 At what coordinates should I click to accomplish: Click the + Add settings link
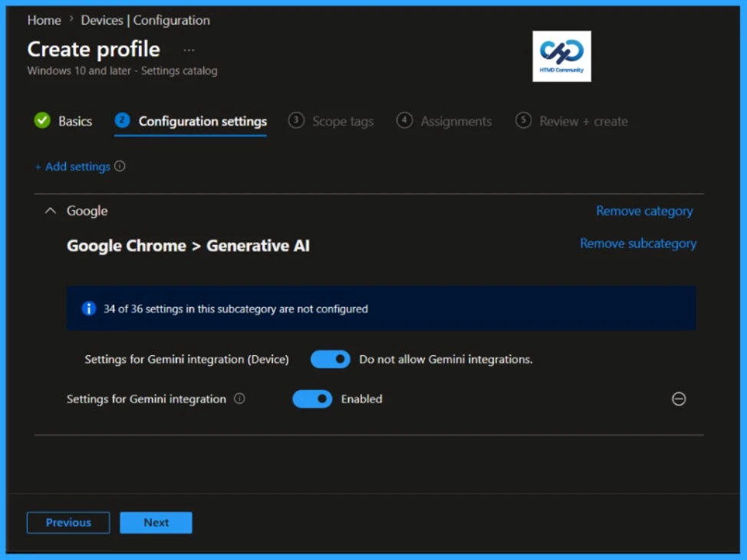click(x=72, y=166)
